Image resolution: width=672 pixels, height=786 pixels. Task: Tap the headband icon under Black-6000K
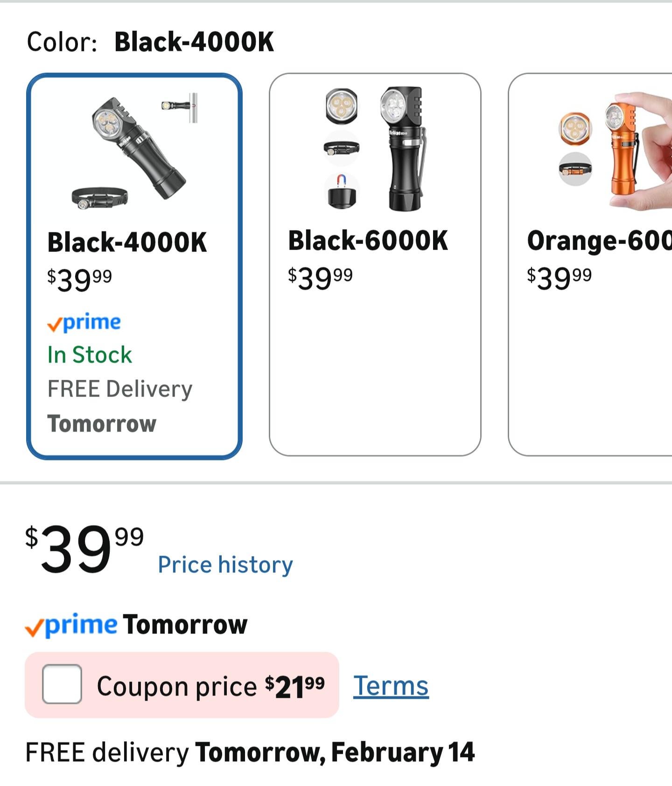click(342, 148)
